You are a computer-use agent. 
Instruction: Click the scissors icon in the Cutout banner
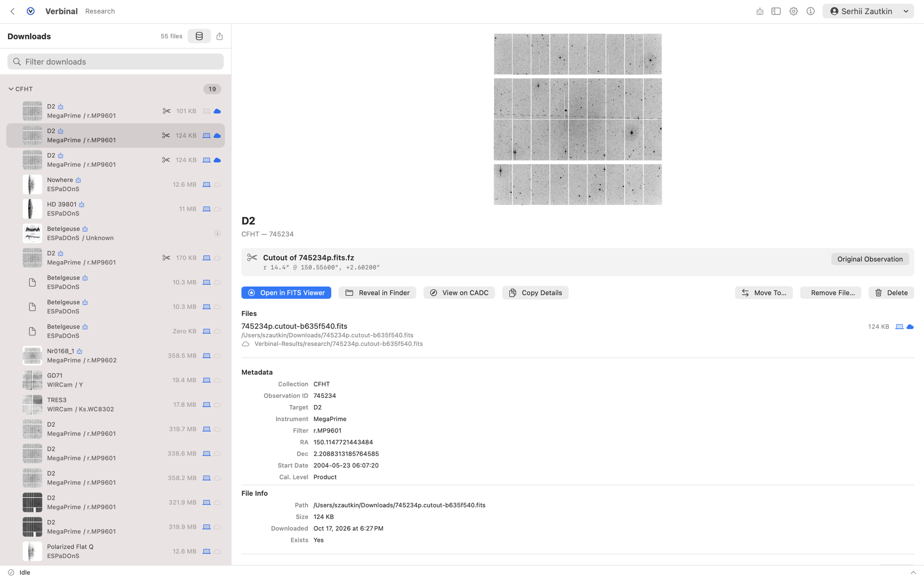[x=252, y=258]
